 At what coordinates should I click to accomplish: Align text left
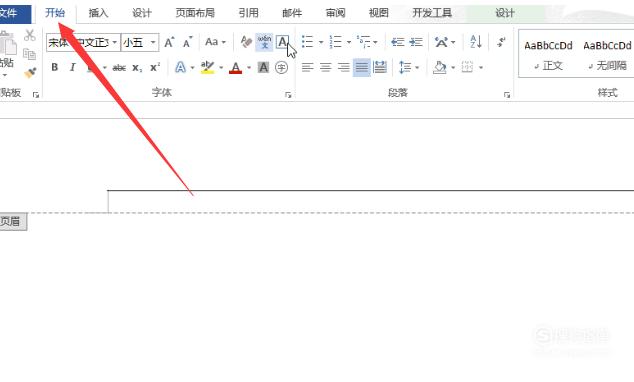point(308,67)
